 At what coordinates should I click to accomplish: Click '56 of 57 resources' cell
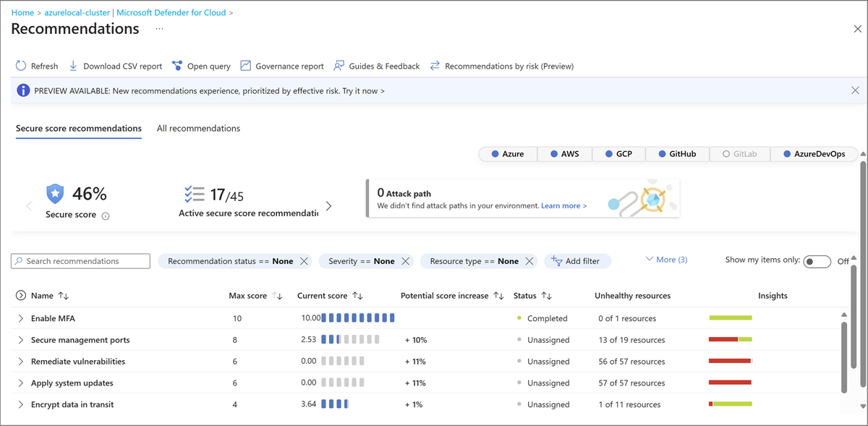[631, 362]
